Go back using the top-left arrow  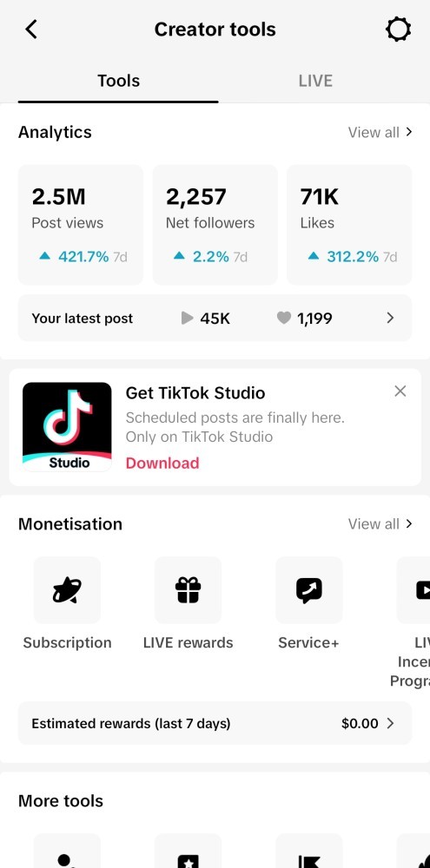tap(31, 30)
